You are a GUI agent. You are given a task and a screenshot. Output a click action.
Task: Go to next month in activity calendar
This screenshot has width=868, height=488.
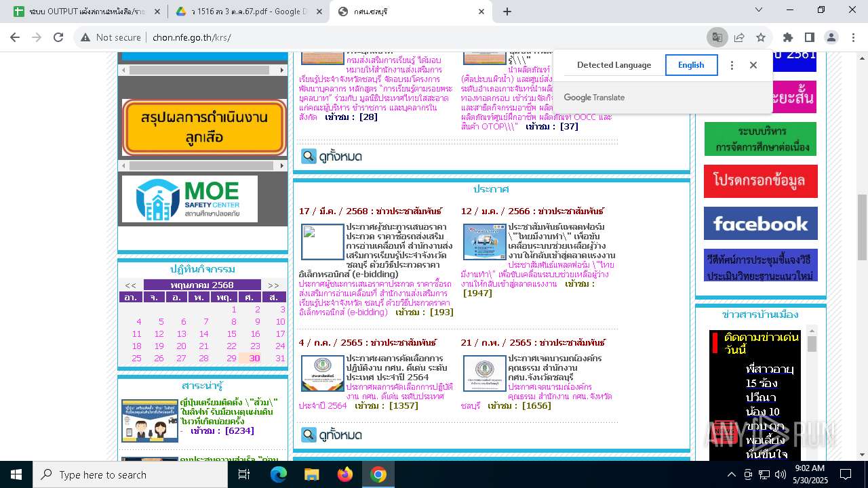(x=273, y=285)
